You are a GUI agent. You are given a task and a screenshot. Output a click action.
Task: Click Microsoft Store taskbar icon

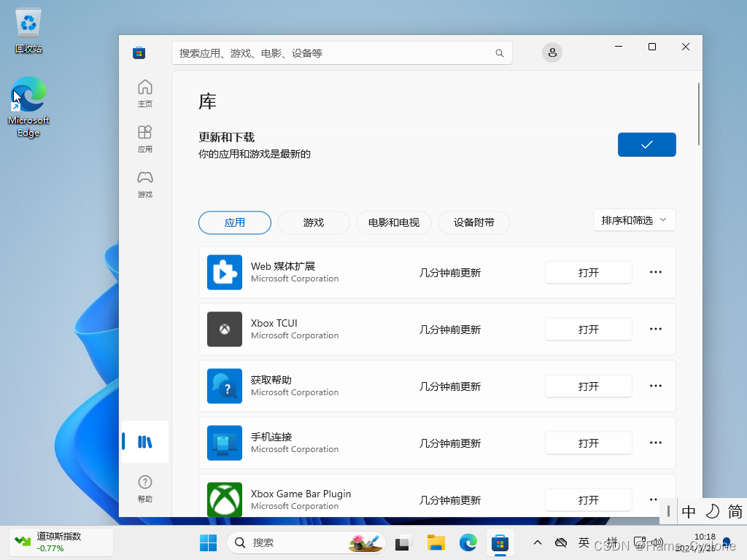point(500,542)
